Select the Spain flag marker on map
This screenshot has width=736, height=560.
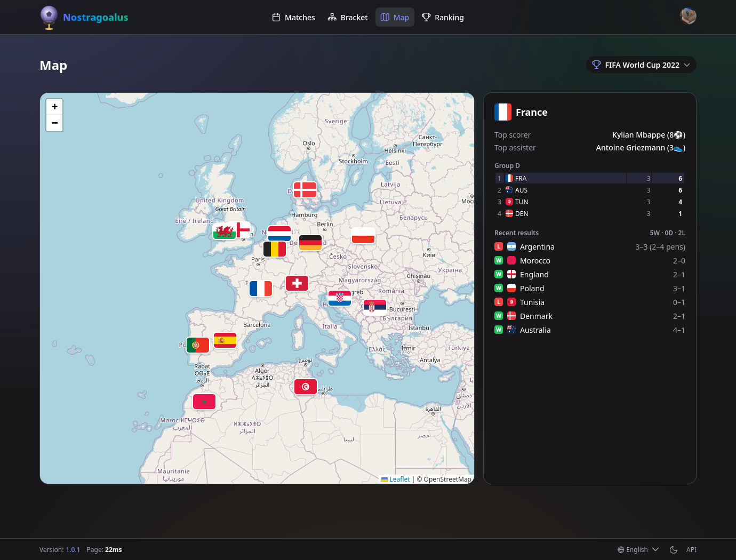225,340
